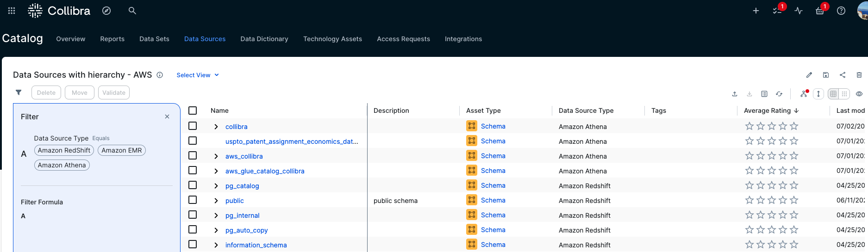The width and height of the screenshot is (868, 252).
Task: Sort by Average Rating column header
Action: (771, 111)
